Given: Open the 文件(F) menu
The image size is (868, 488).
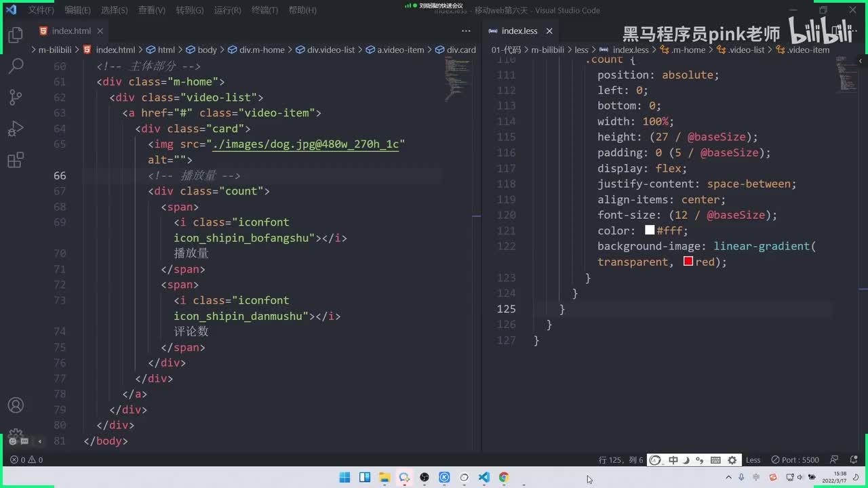Looking at the screenshot, I should click(x=41, y=10).
